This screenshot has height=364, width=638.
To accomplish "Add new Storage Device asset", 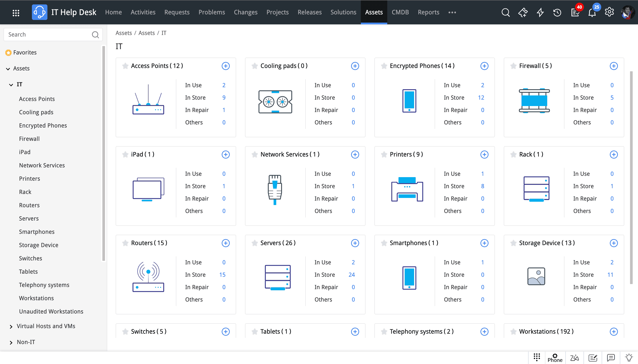I will click(x=613, y=243).
